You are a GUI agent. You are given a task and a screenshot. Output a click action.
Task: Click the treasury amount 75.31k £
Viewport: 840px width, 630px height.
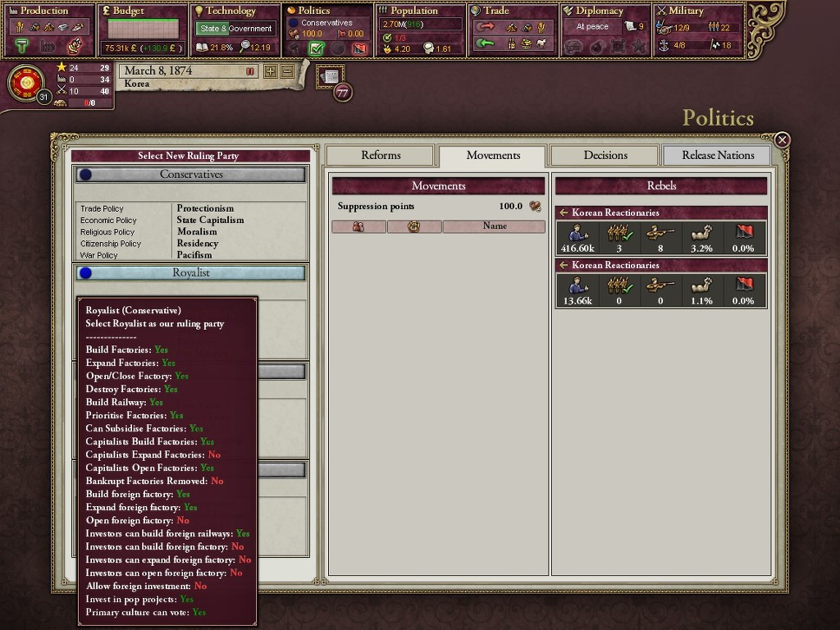(121, 48)
